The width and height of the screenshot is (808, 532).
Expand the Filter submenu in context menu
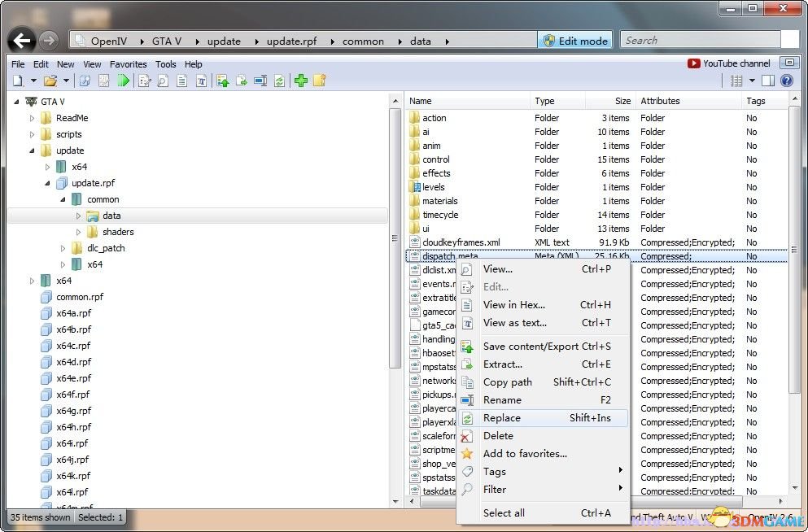click(x=543, y=490)
